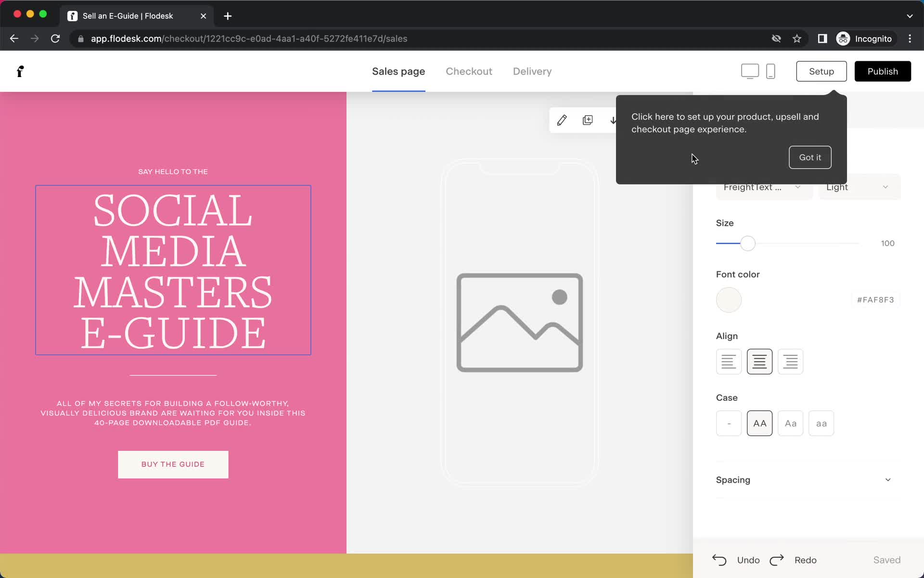The width and height of the screenshot is (924, 578).
Task: Click the Flodesk logo icon
Action: coord(19,71)
